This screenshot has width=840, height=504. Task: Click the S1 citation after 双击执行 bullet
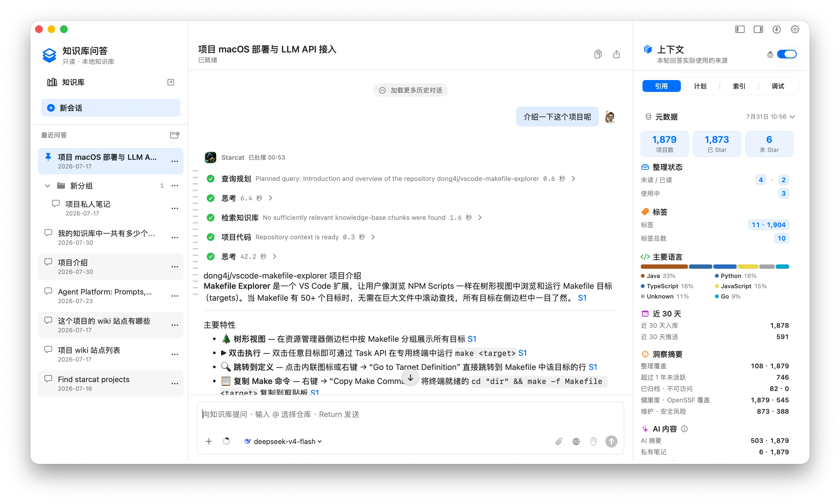point(522,353)
